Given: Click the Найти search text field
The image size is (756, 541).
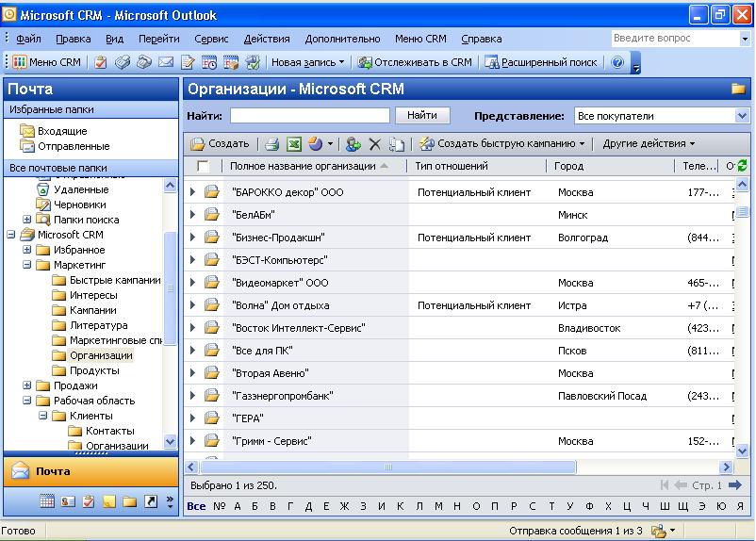Looking at the screenshot, I should click(310, 116).
